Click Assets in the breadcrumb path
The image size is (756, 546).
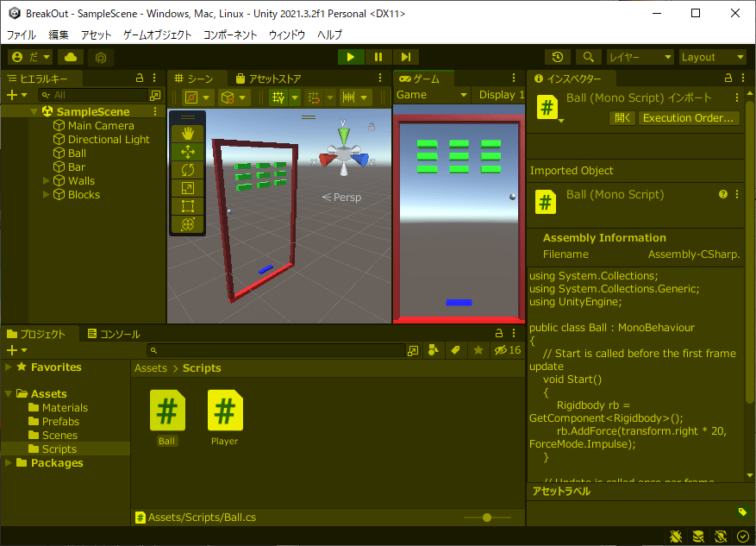pyautogui.click(x=151, y=368)
